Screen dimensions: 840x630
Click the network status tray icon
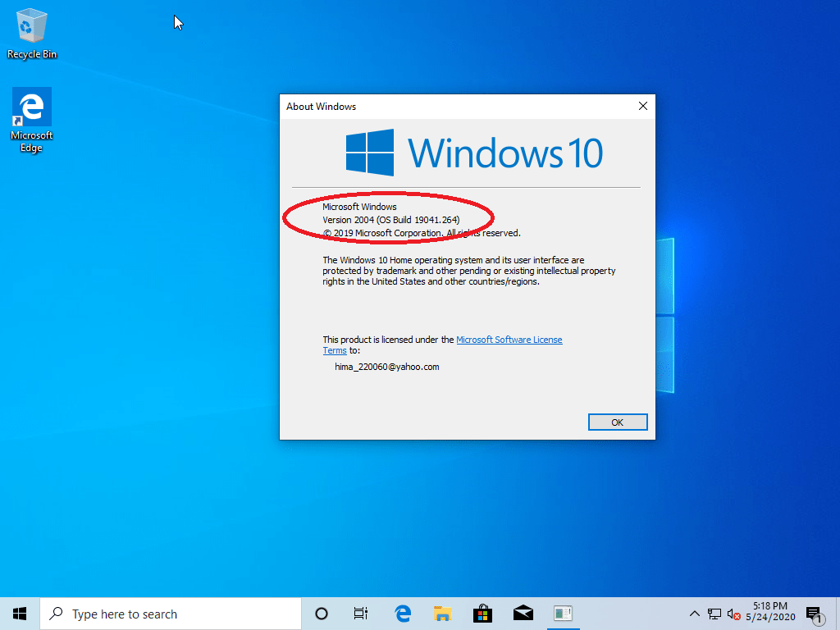714,614
